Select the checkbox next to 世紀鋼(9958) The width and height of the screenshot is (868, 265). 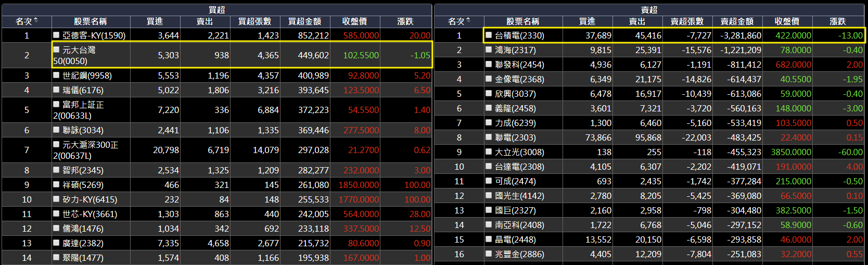point(56,75)
